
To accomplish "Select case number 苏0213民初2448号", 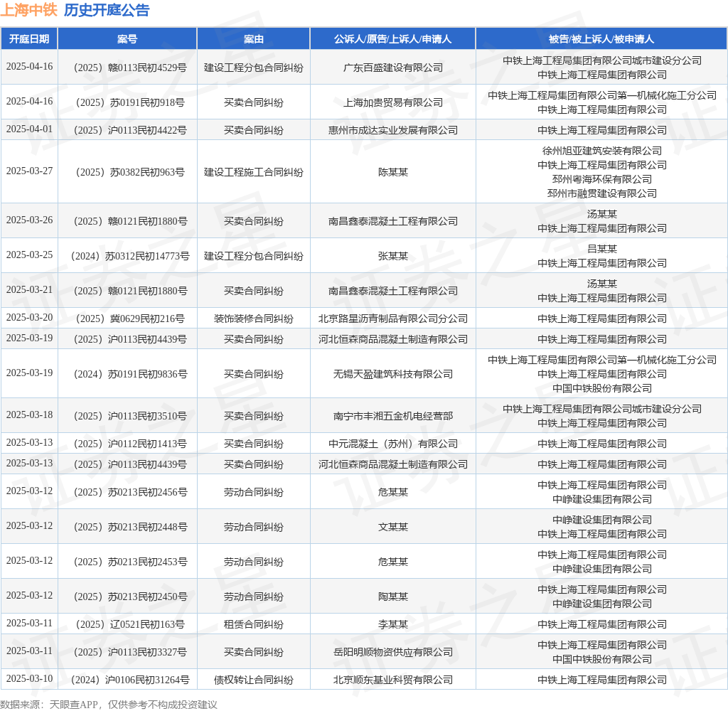I will click(131, 527).
